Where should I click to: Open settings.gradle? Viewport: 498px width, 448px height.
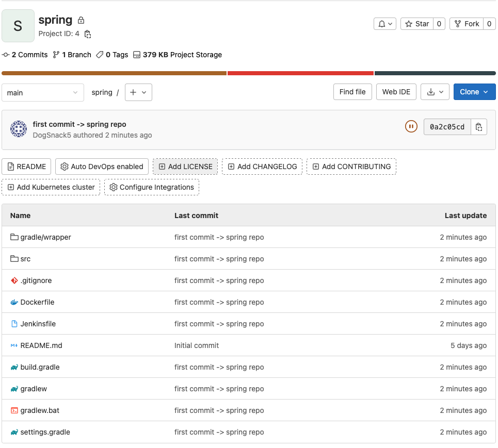tap(45, 432)
